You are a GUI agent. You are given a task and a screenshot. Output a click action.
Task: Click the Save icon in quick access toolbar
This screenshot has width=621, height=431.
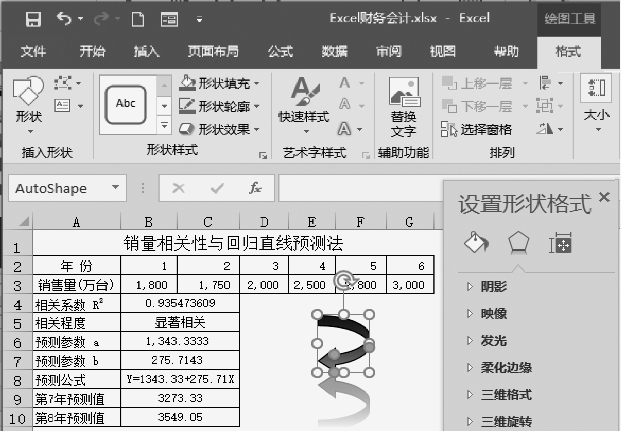[33, 19]
